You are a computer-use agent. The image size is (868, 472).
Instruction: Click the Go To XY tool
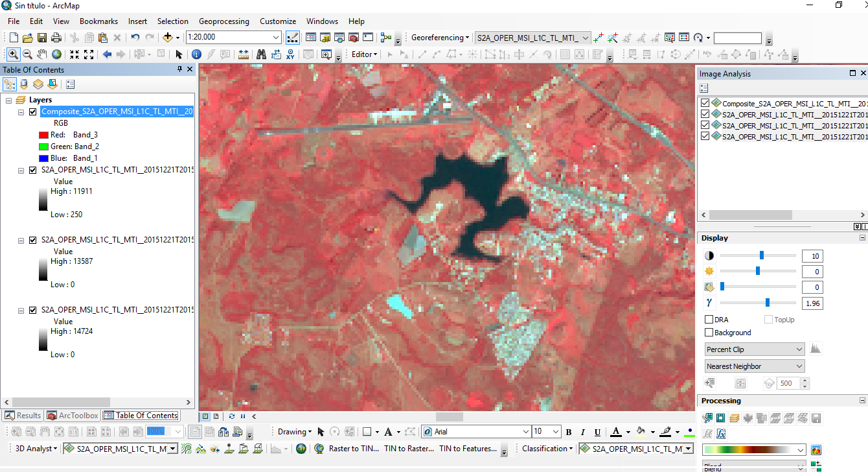[290, 54]
